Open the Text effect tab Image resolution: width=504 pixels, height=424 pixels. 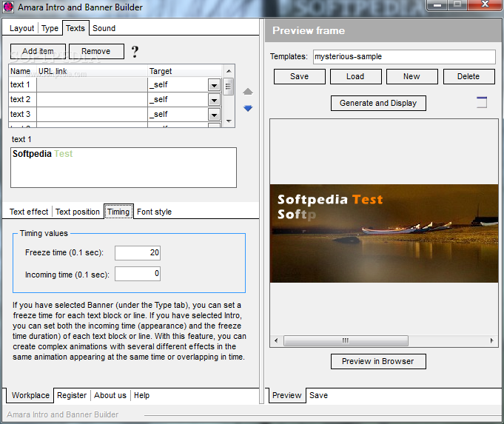[x=29, y=212]
